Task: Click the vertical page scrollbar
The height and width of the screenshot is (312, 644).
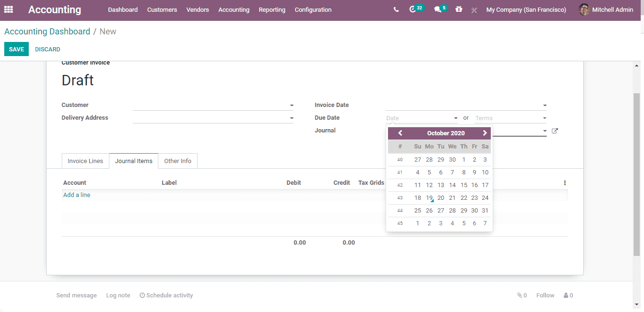Action: point(636,174)
